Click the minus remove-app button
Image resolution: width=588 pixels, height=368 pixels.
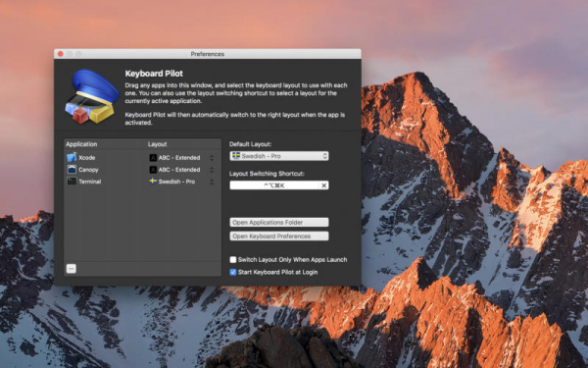(72, 269)
